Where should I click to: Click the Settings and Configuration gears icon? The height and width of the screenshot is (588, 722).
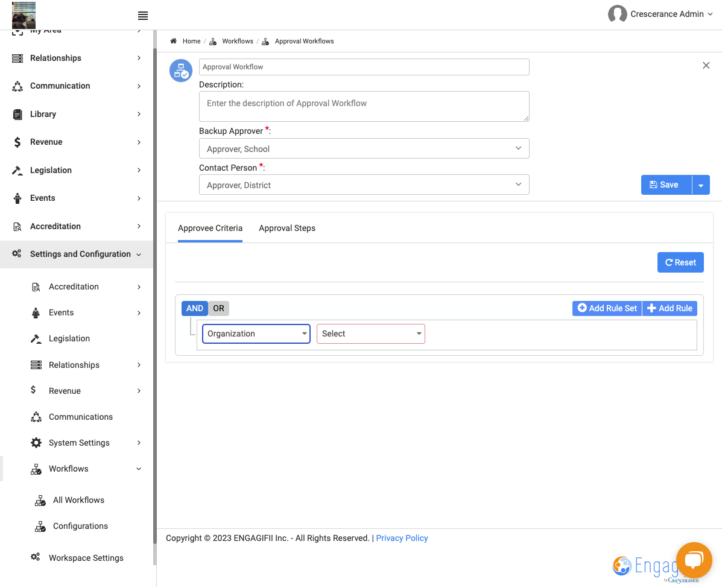[x=16, y=254]
